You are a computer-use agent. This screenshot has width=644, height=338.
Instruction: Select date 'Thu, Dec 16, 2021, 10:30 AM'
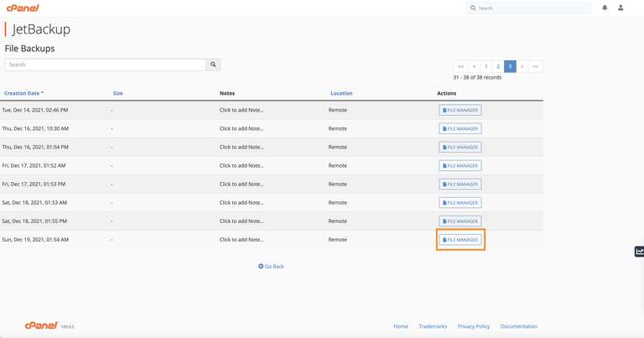coord(35,128)
